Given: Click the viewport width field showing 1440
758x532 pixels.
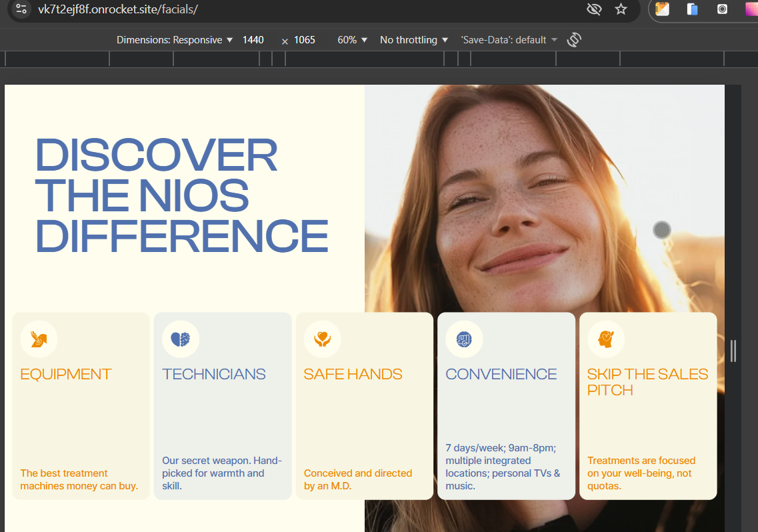Looking at the screenshot, I should click(x=253, y=40).
